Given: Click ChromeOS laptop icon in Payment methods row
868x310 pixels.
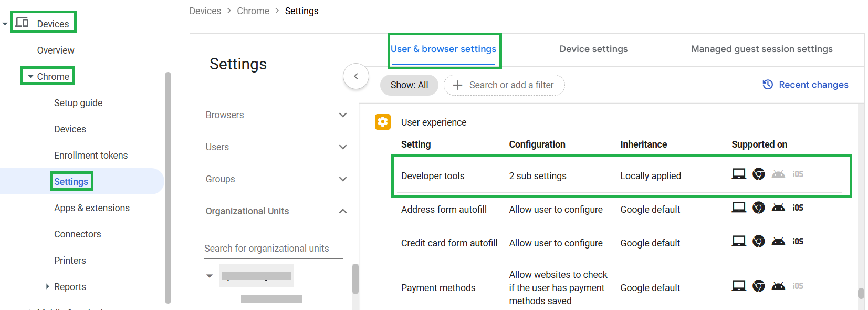Looking at the screenshot, I should pos(739,286).
